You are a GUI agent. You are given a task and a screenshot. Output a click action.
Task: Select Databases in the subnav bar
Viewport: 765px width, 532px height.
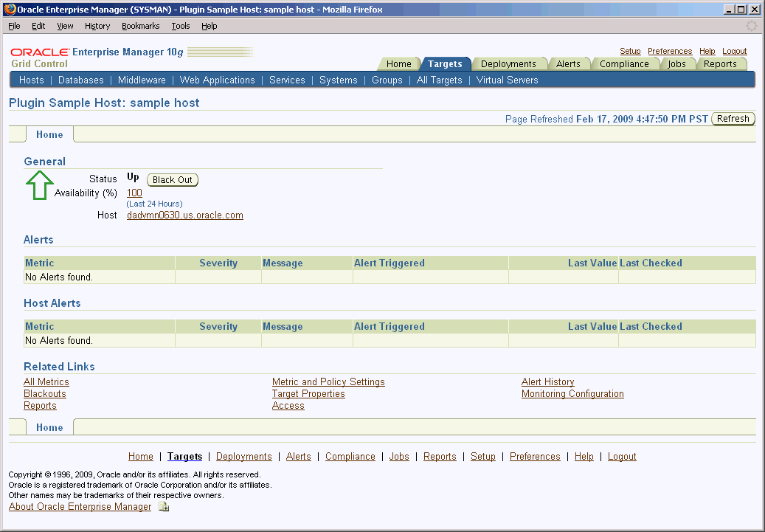81,80
